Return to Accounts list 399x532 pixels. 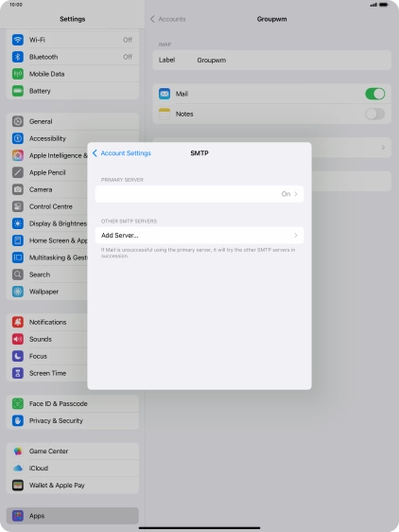tap(168, 19)
